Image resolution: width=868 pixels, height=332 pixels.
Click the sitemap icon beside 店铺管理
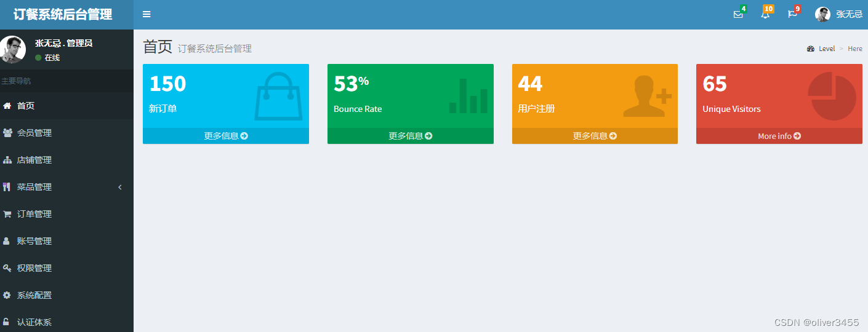[x=7, y=160]
